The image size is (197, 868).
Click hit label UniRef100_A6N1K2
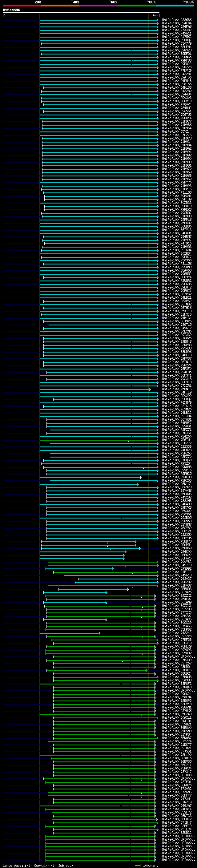177,484
